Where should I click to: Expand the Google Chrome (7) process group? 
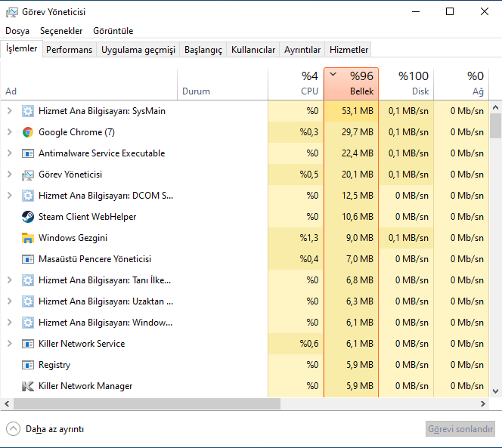(x=9, y=132)
